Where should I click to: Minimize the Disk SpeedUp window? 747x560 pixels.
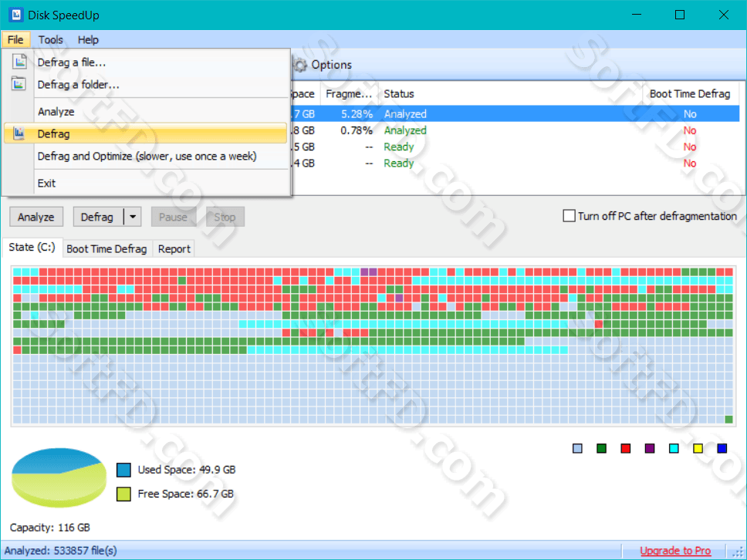[x=637, y=15]
